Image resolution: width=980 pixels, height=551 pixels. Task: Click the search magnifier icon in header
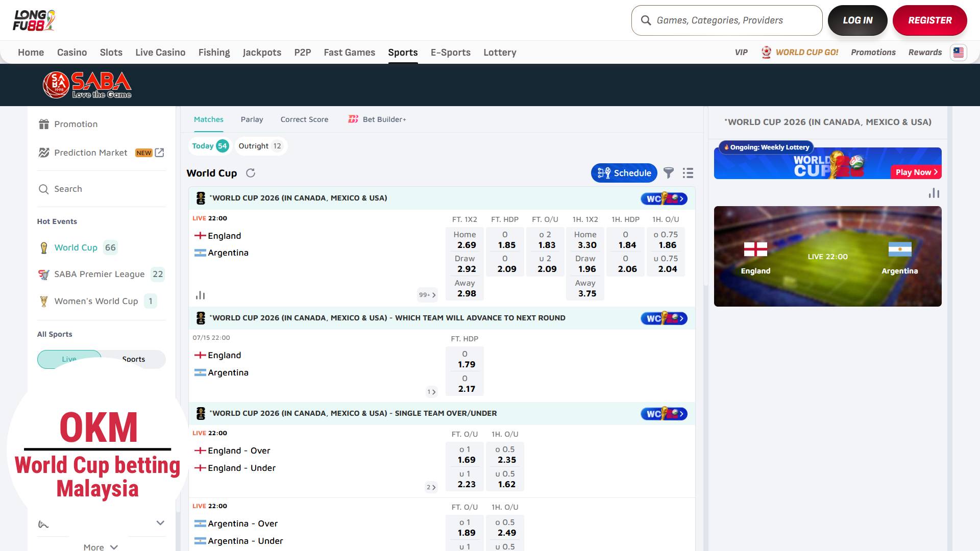(646, 20)
